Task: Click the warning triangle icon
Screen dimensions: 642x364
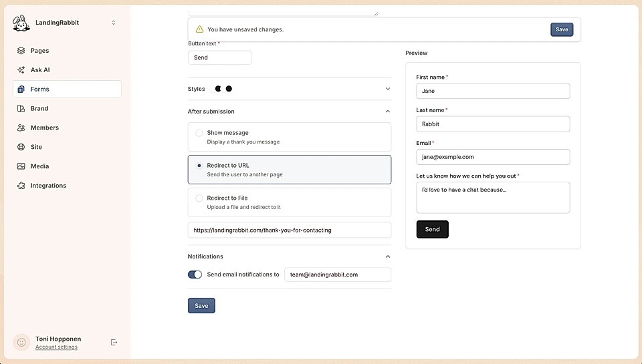Action: pos(199,29)
